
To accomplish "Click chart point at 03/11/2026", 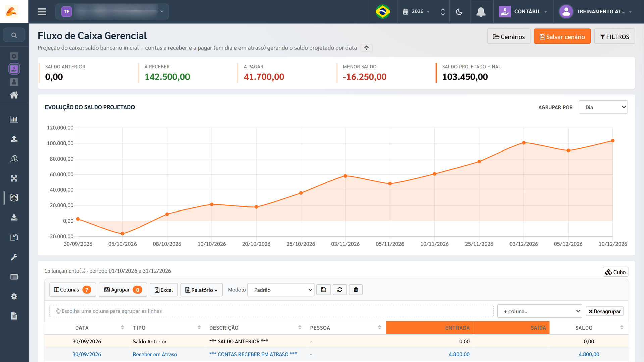I will (345, 176).
